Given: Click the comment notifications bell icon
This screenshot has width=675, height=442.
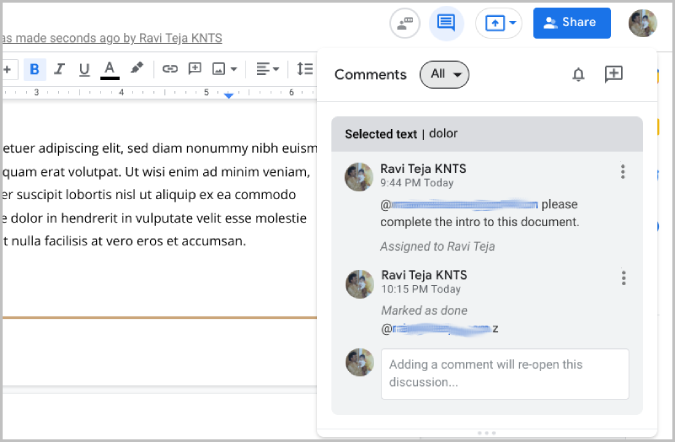Looking at the screenshot, I should click(x=578, y=74).
